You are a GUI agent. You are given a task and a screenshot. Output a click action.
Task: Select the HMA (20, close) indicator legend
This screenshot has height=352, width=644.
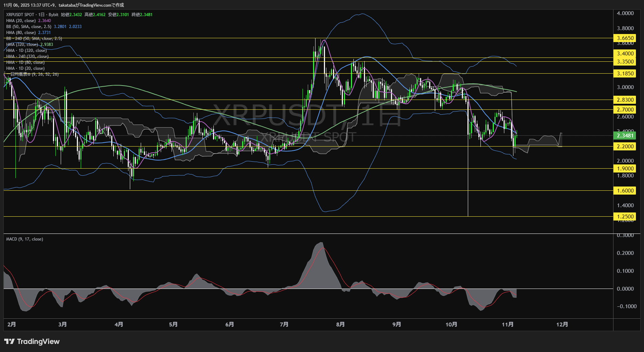21,21
